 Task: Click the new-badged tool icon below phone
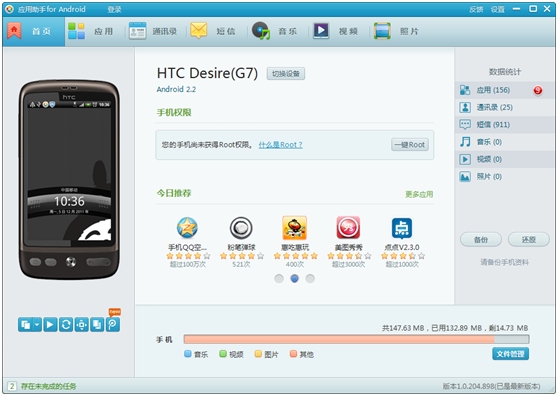(x=113, y=324)
